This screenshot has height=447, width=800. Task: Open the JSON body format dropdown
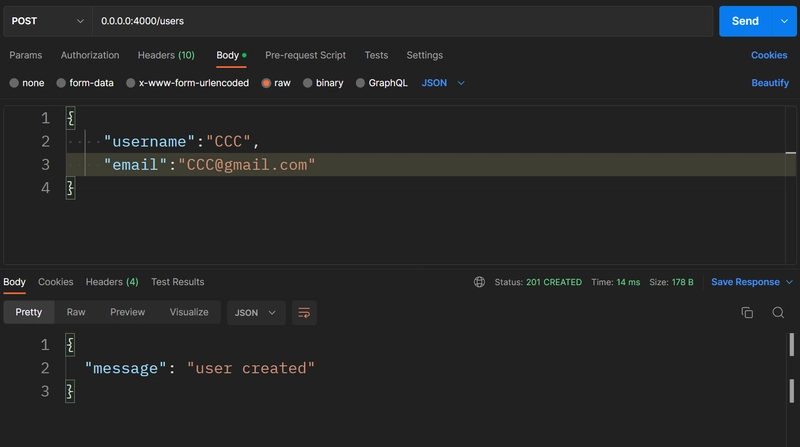pyautogui.click(x=443, y=83)
